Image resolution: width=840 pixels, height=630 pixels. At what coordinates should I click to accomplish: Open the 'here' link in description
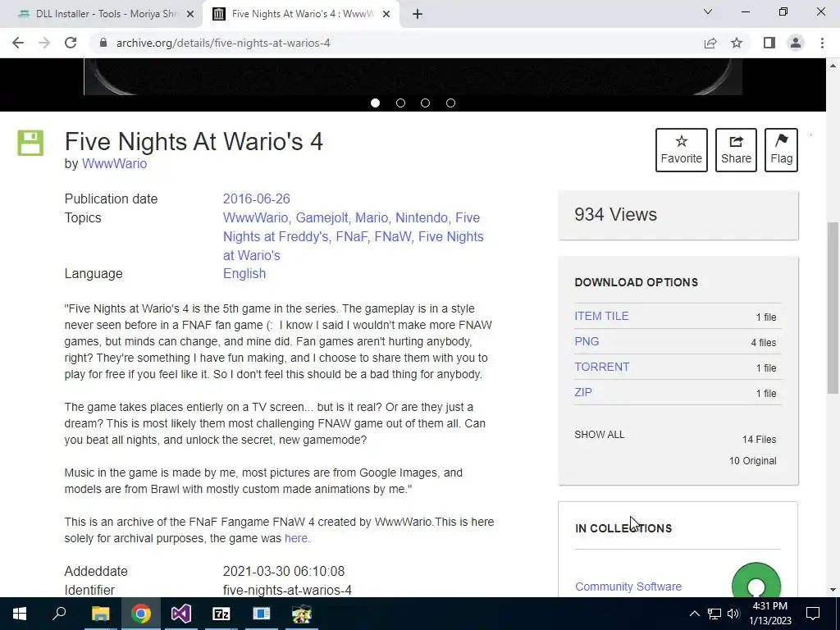(x=297, y=538)
